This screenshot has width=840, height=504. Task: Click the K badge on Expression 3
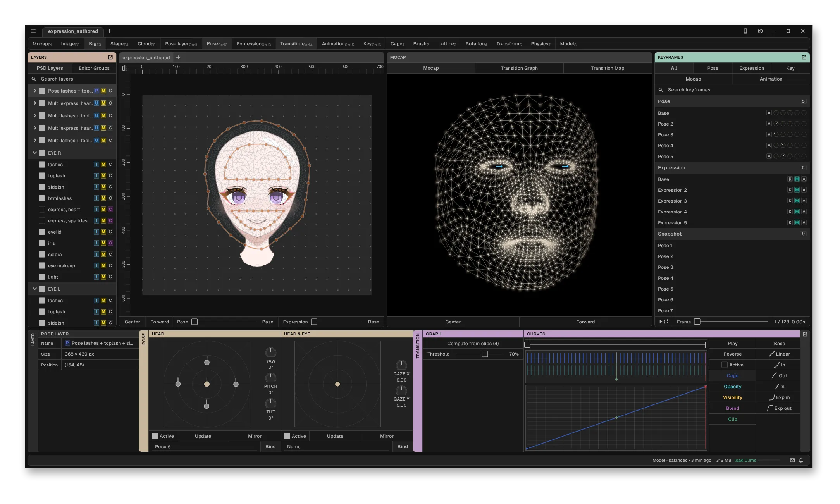click(x=790, y=201)
